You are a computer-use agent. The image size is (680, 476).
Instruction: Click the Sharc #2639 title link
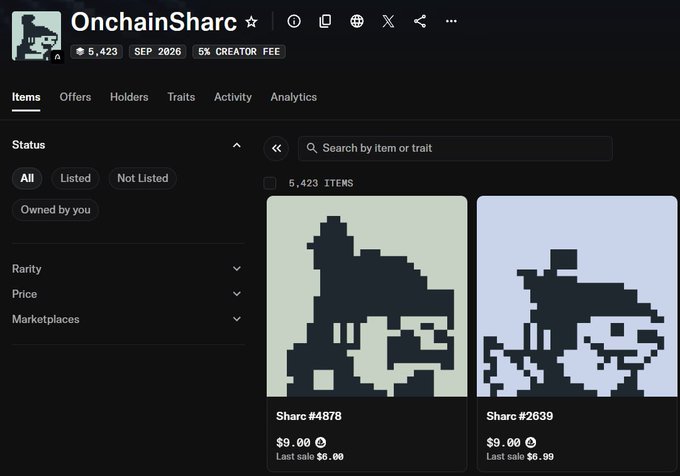[x=520, y=416]
